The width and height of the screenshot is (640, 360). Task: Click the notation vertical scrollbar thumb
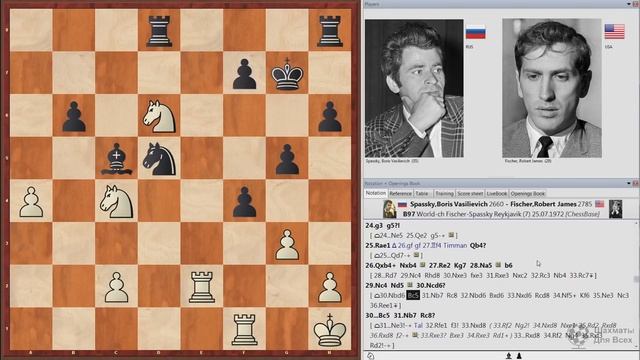coord(636,279)
